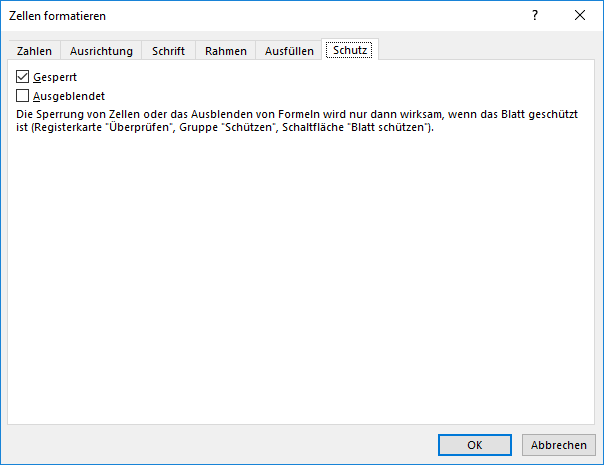Image resolution: width=604 pixels, height=465 pixels.
Task: Switch to the Zahlen tab
Action: click(x=35, y=51)
